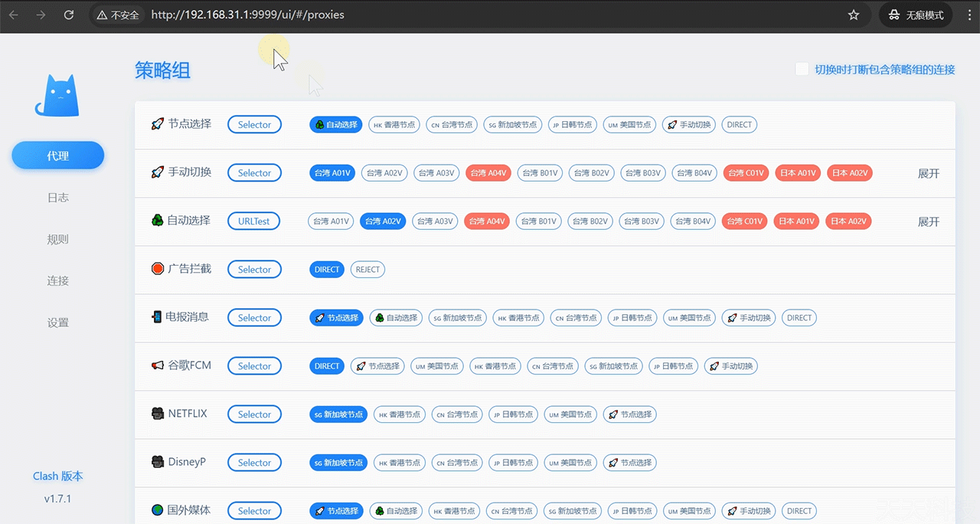
Task: Click the globe icon beside 国外媒体
Action: tap(158, 510)
